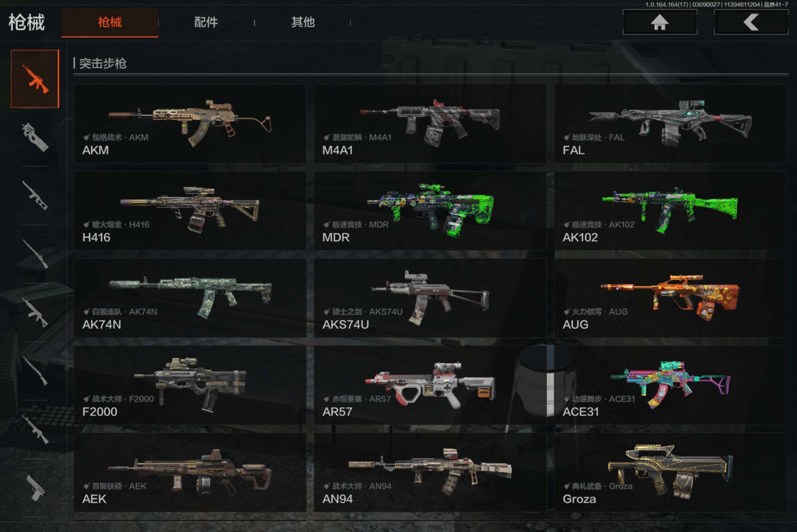The width and height of the screenshot is (797, 532).
Task: Open the F2000 weapon card
Action: pyautogui.click(x=190, y=385)
